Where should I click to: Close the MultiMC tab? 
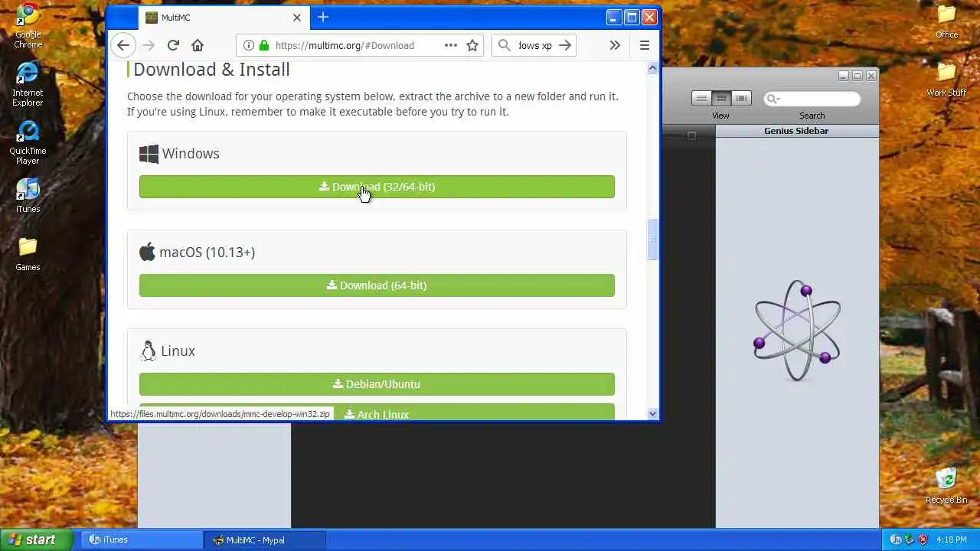297,17
